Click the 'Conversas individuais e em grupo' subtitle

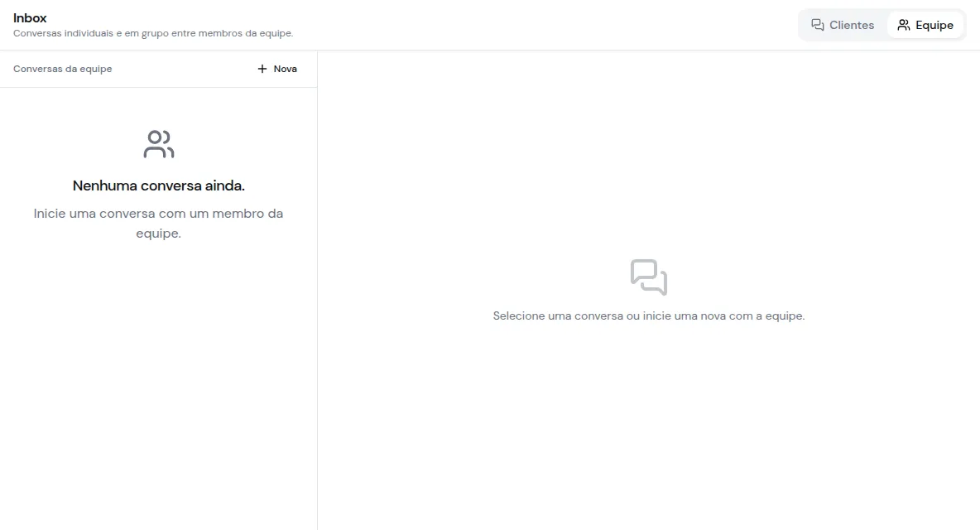153,33
